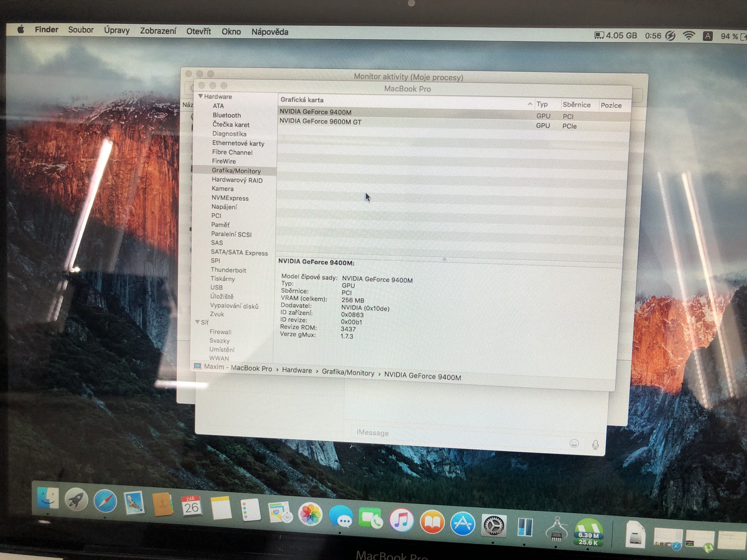Launch Launchpad rocket icon in dock
Screen dimensions: 747x560
point(76,500)
